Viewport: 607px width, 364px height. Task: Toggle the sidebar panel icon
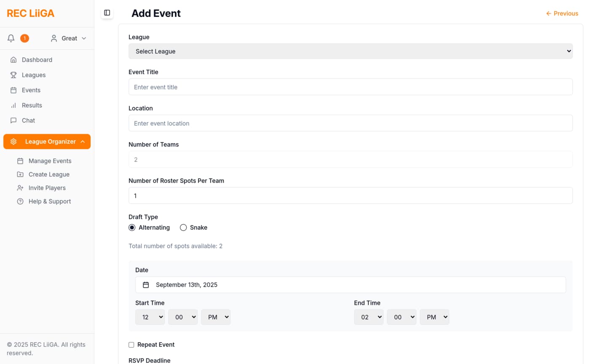point(107,13)
